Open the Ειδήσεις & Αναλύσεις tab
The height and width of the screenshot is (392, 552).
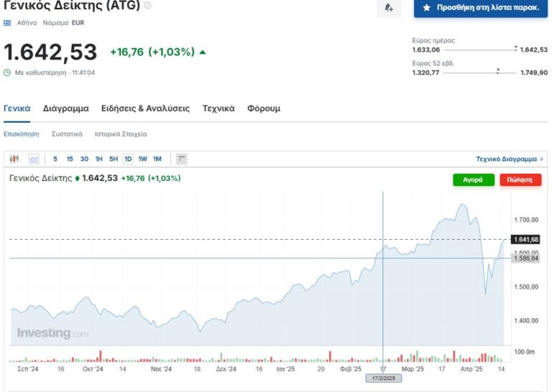pos(145,108)
